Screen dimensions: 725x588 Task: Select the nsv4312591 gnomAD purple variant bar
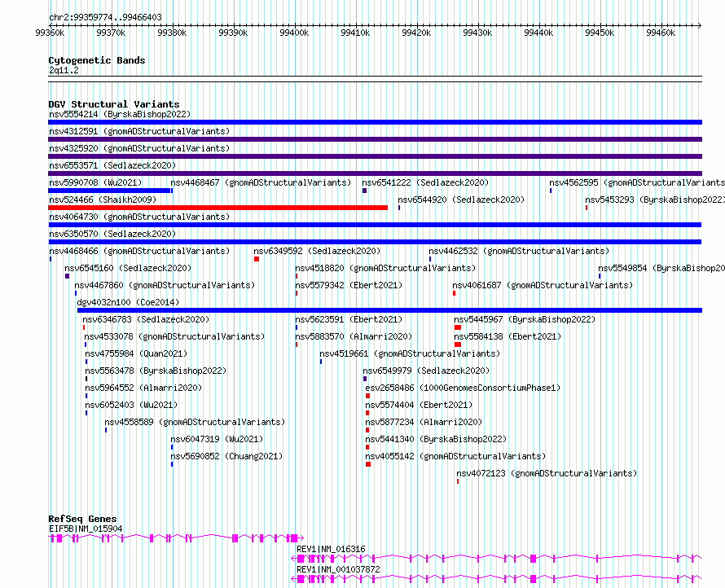click(375, 139)
